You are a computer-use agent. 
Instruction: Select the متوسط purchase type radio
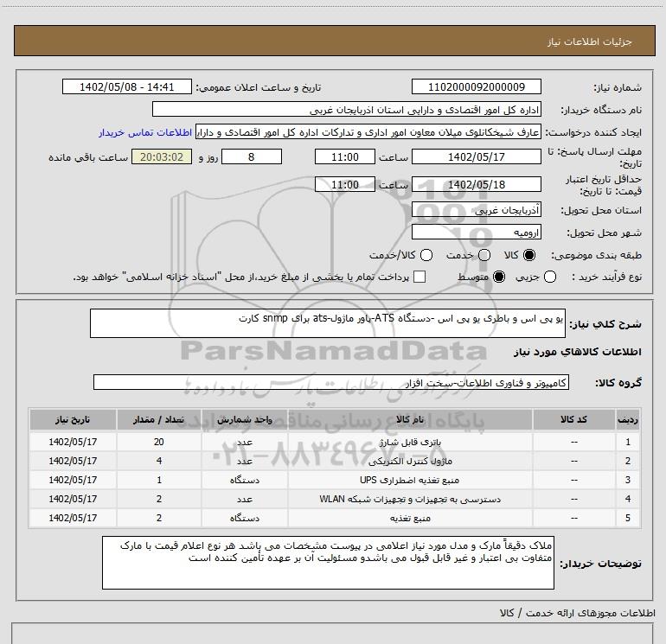point(499,277)
